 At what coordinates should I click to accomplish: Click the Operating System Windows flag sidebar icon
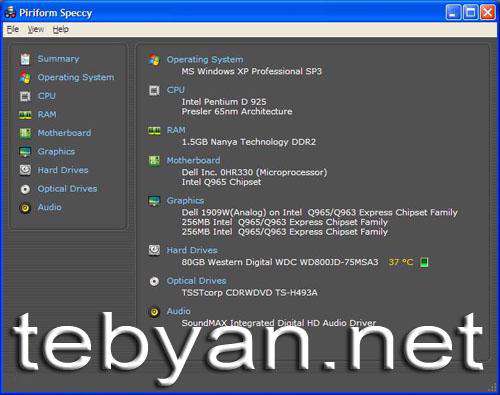pyautogui.click(x=25, y=77)
